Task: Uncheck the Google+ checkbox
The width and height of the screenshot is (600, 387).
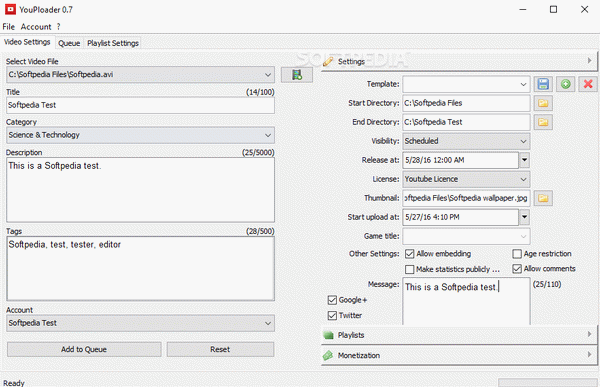Action: click(x=332, y=300)
